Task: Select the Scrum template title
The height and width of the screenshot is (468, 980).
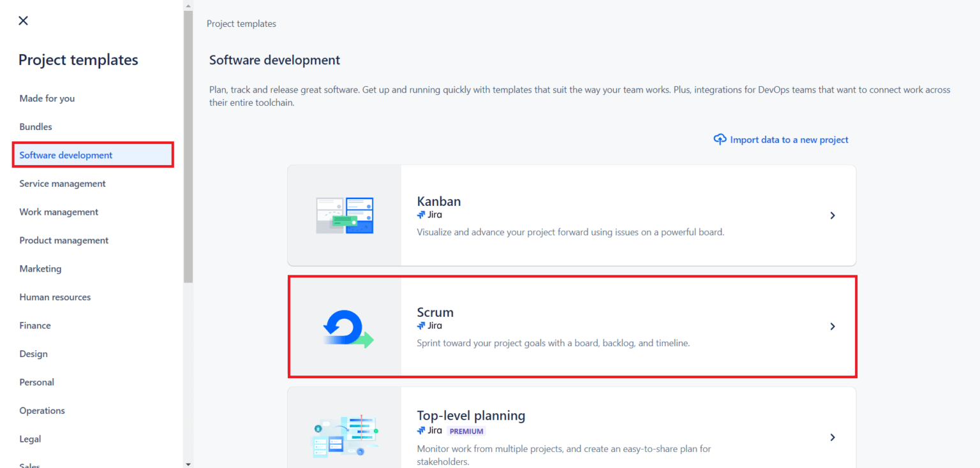Action: click(435, 312)
